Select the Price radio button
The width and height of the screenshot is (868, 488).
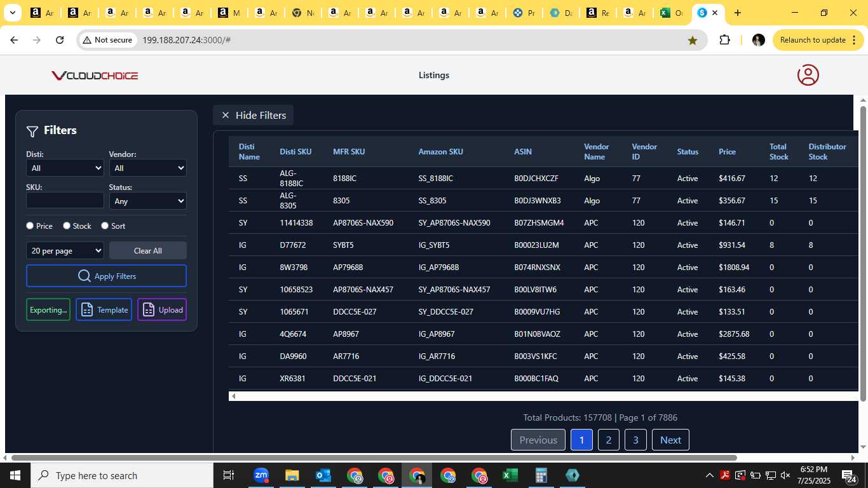pyautogui.click(x=30, y=226)
